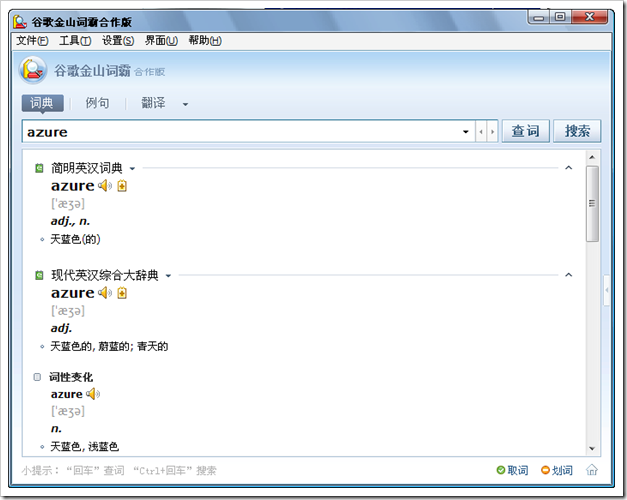Add azure to wordbook in 简明英汉词典
This screenshot has width=627, height=500.
122,186
